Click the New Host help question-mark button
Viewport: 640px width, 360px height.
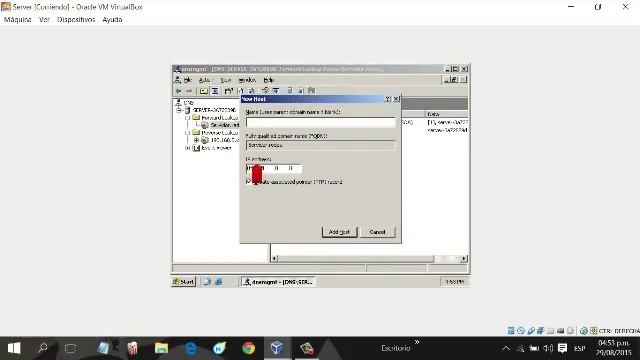(x=388, y=99)
